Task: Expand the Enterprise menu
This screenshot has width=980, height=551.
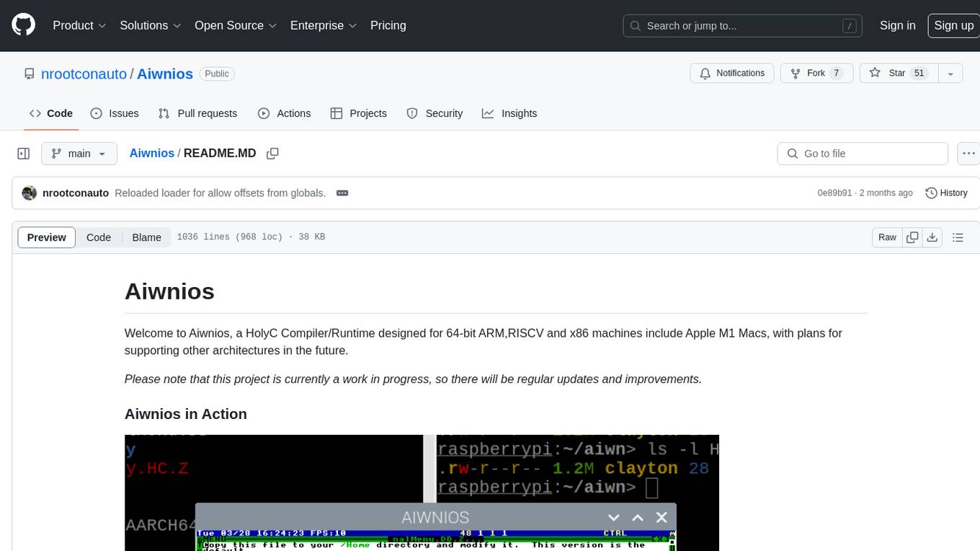Action: [x=324, y=25]
